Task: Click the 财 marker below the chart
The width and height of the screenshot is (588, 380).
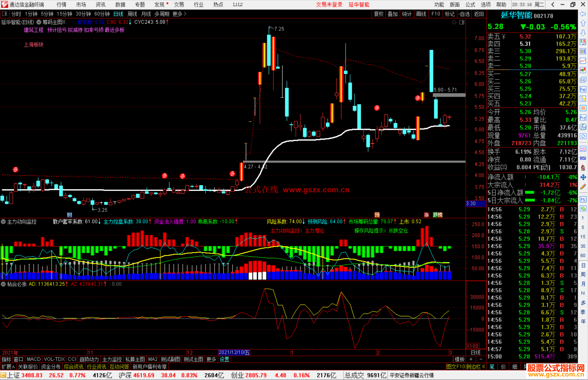Action: click(x=69, y=215)
